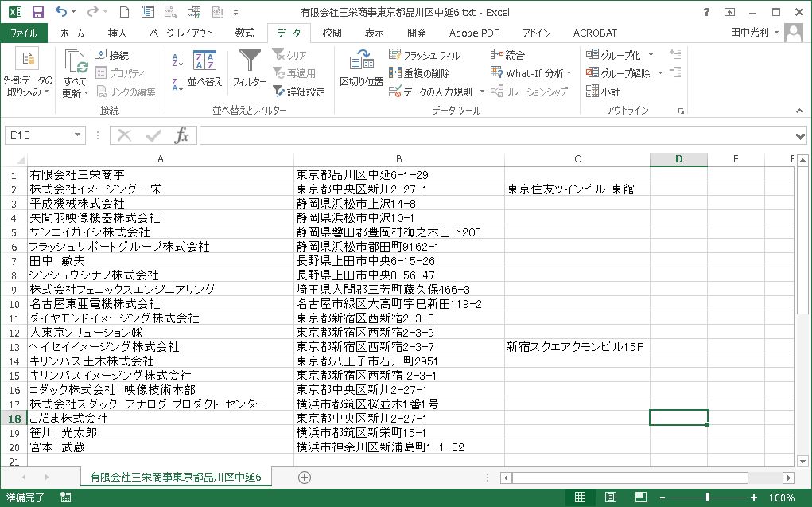Open the ファイル tab
Image resolution: width=812 pixels, height=507 pixels.
24,33
